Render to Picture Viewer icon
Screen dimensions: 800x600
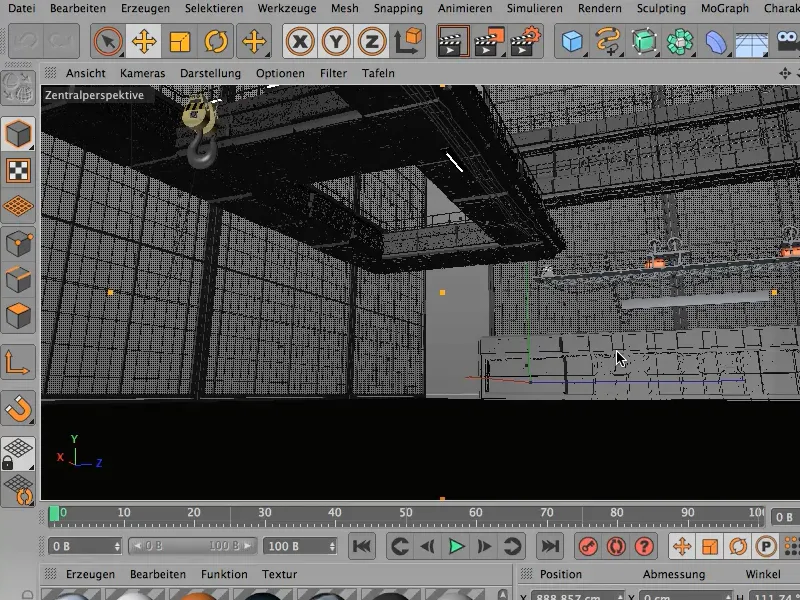[x=489, y=41]
